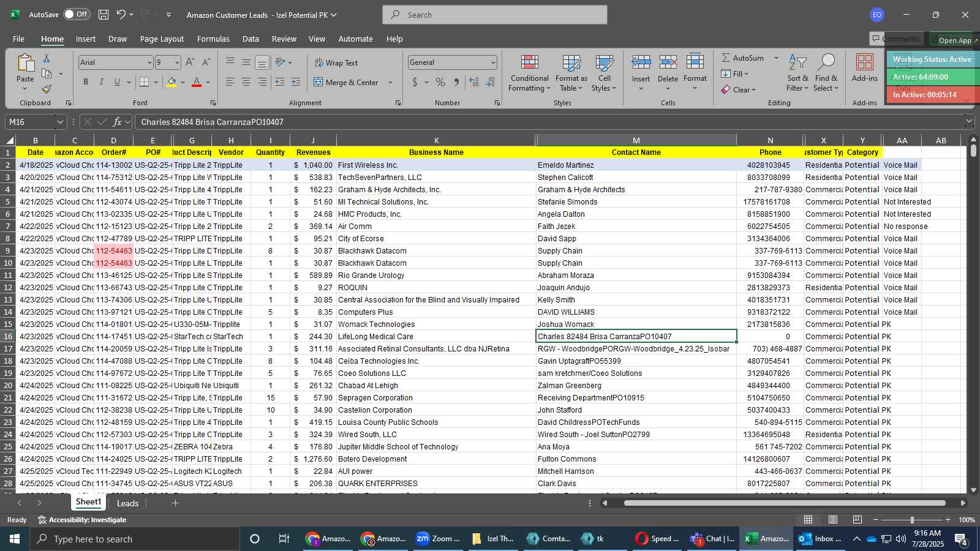The height and width of the screenshot is (551, 980).
Task: Apply Italic formatting
Action: 101,82
